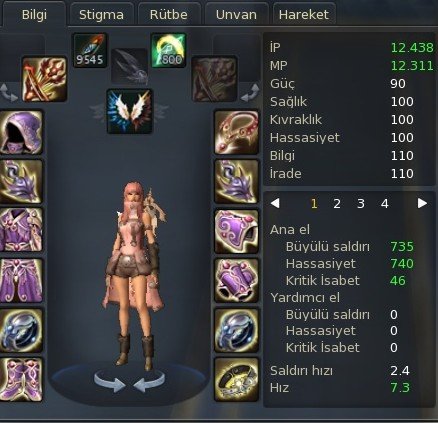Go to stats page 4
Viewport: 438px width, 423px height.
(x=385, y=203)
